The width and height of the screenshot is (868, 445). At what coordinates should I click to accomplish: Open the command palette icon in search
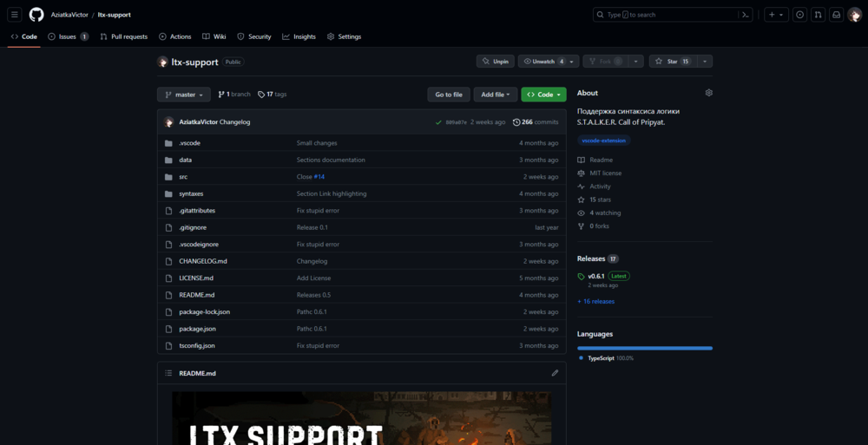[x=745, y=15]
